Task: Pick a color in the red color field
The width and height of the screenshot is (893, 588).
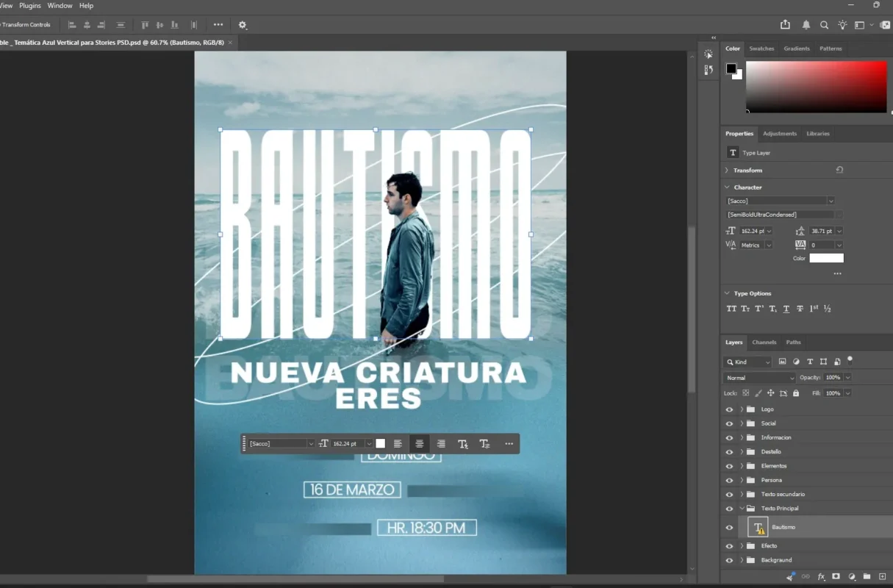Action: [x=817, y=87]
